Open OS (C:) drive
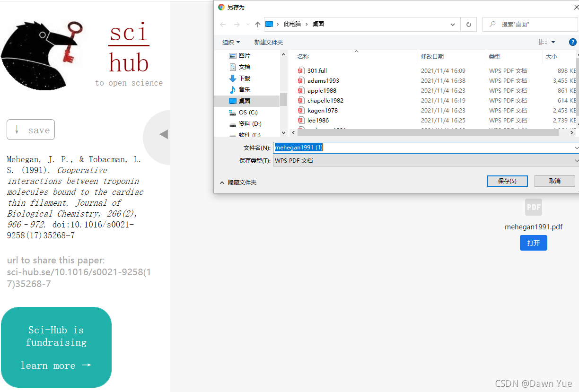579x392 pixels. pyautogui.click(x=248, y=112)
